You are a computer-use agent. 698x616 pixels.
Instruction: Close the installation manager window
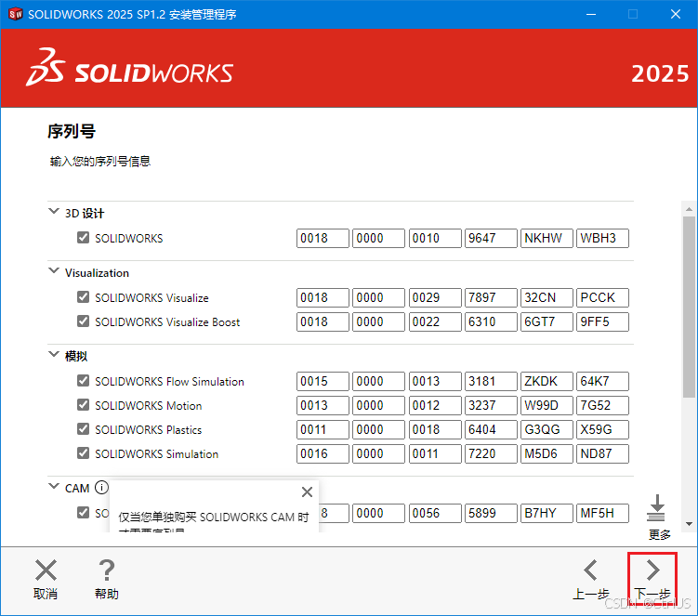[676, 14]
